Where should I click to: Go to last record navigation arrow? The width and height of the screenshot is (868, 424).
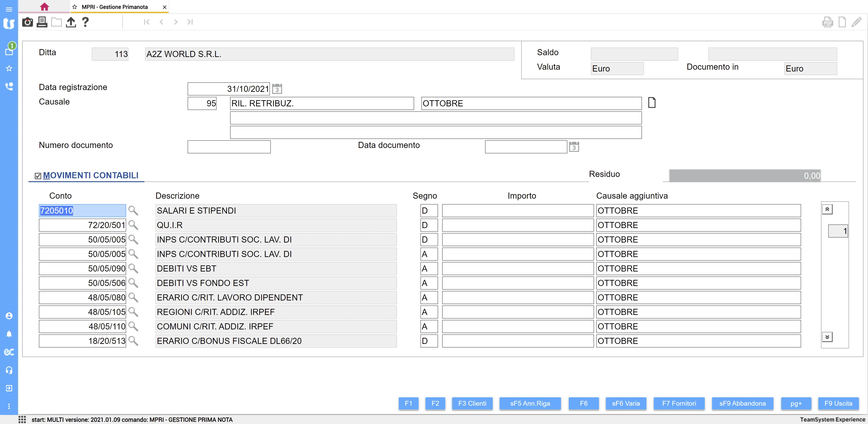[x=190, y=22]
